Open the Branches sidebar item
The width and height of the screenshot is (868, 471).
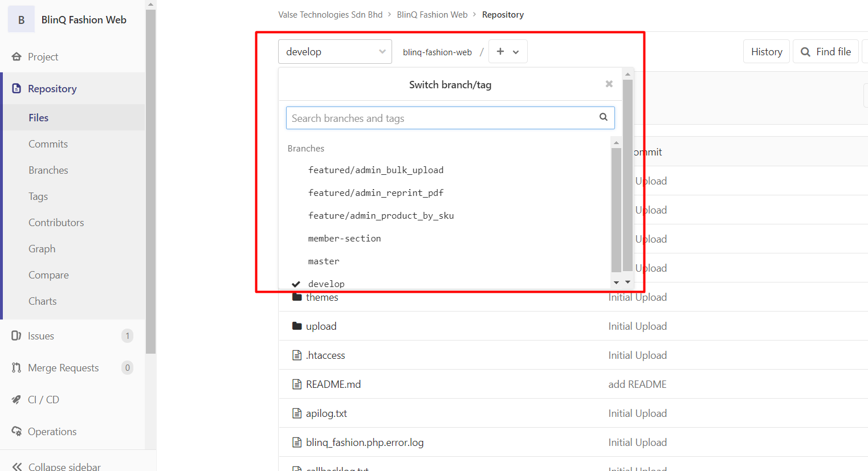coord(48,170)
